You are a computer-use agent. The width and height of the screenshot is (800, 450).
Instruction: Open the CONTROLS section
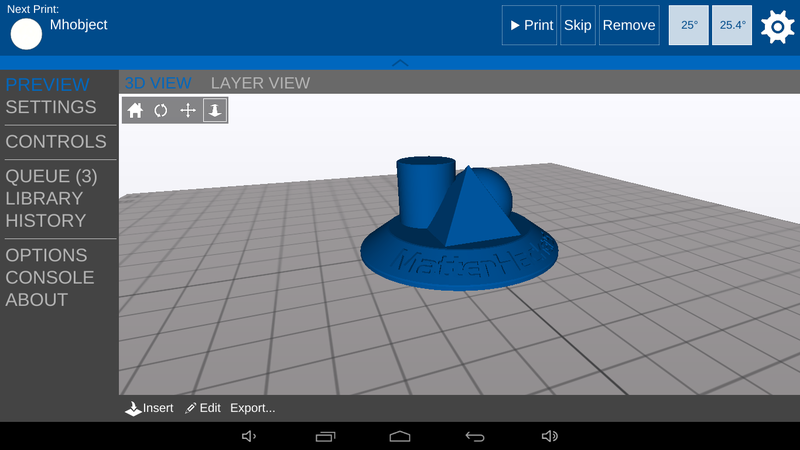click(56, 141)
